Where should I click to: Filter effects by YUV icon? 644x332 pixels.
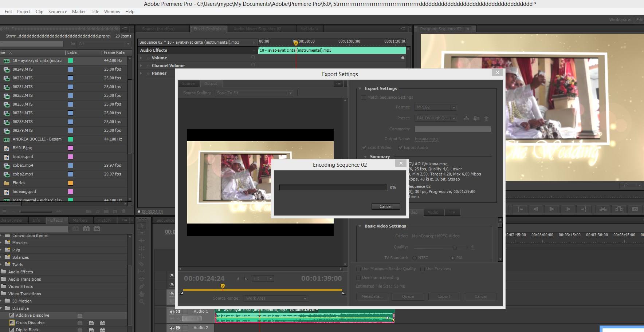[97, 229]
